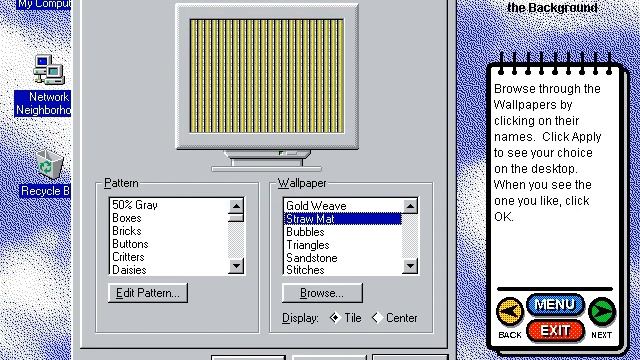This screenshot has width=640, height=360.
Task: Select the Center display option
Action: click(395, 318)
